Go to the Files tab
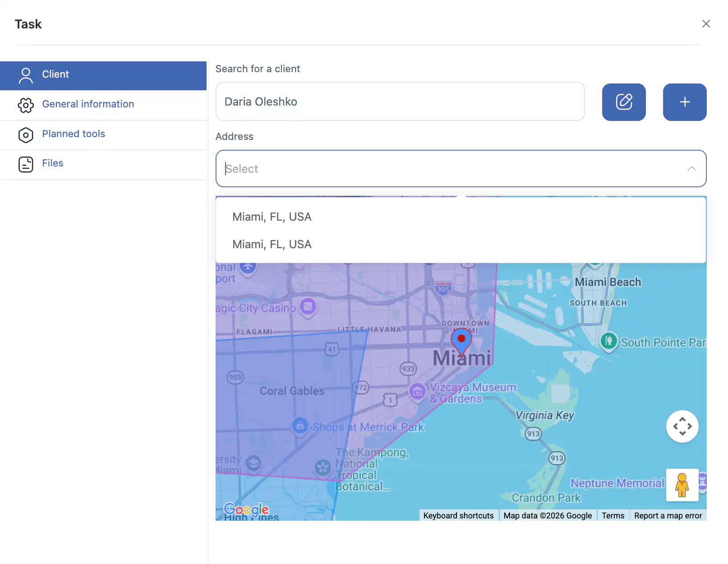Image resolution: width=728 pixels, height=564 pixels. [x=53, y=163]
